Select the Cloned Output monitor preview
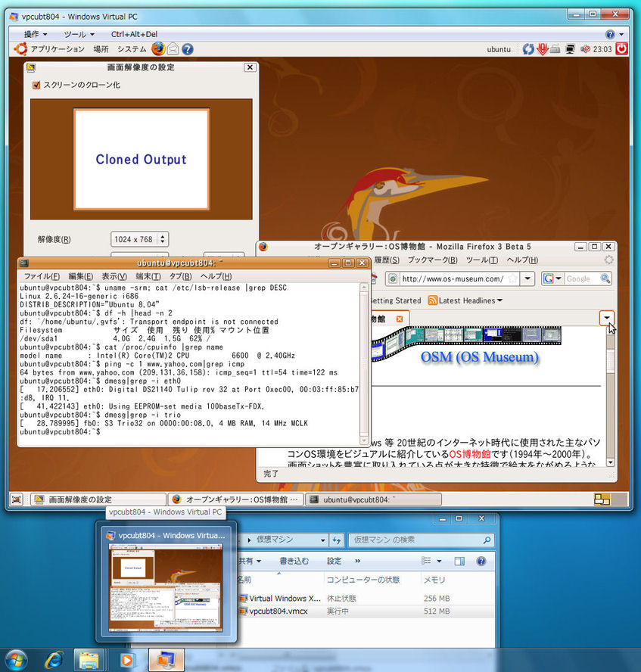The width and height of the screenshot is (641, 672). [142, 160]
